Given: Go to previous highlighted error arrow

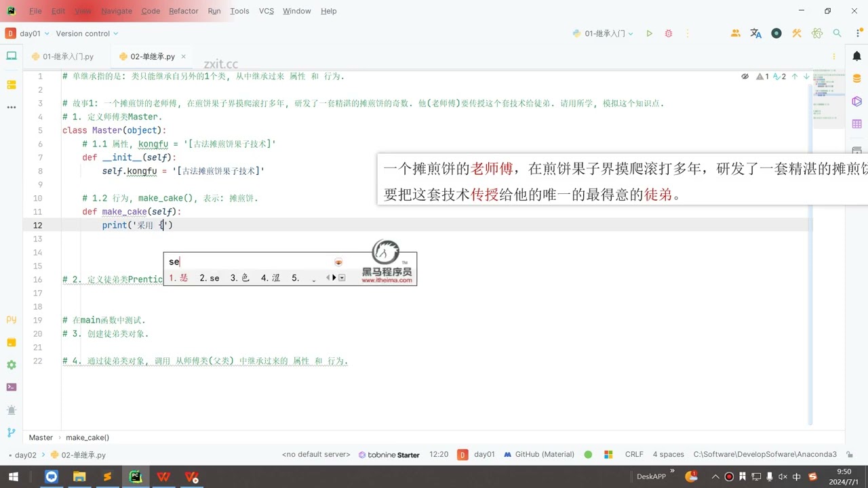Looking at the screenshot, I should tap(795, 77).
